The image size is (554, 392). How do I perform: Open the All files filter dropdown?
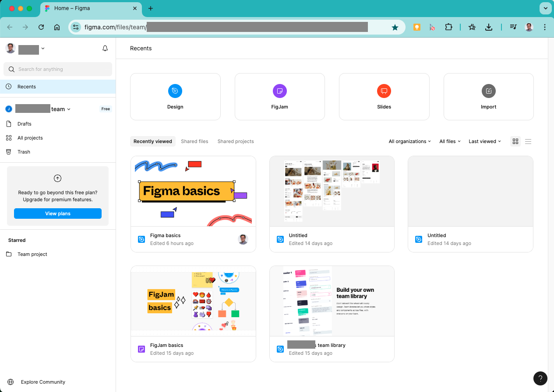(x=450, y=141)
